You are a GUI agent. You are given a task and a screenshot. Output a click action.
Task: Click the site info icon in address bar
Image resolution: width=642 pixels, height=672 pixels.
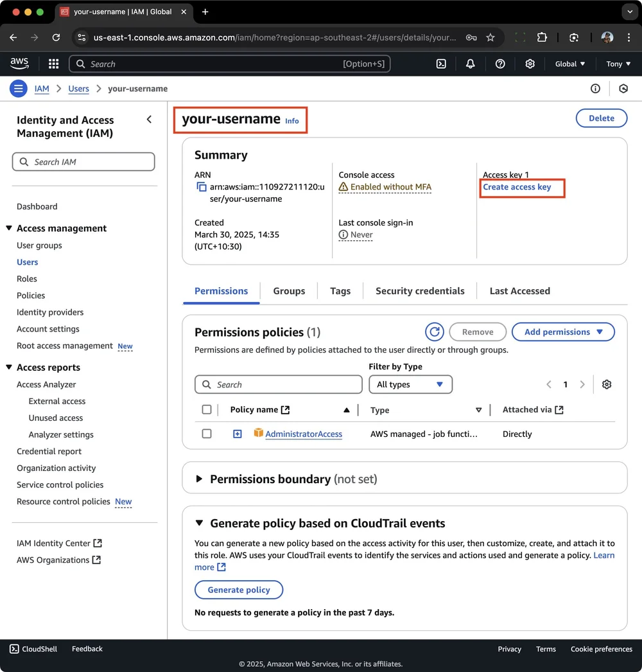pos(82,37)
